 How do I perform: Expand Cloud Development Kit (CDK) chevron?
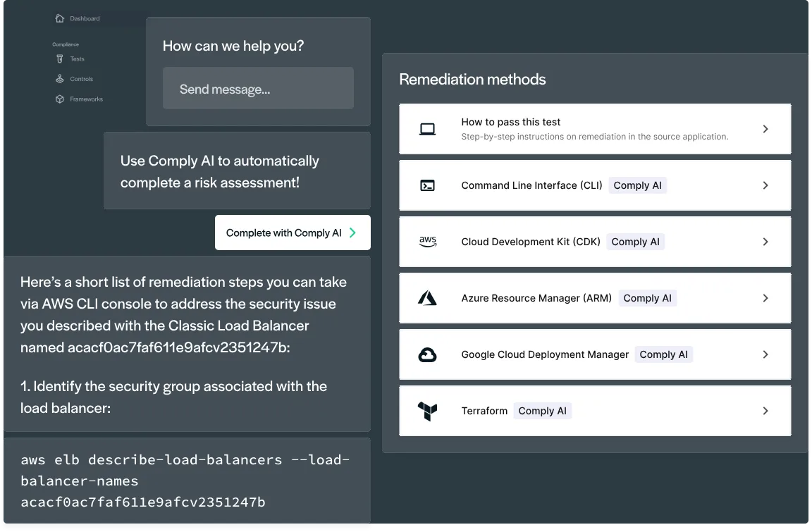[765, 242]
